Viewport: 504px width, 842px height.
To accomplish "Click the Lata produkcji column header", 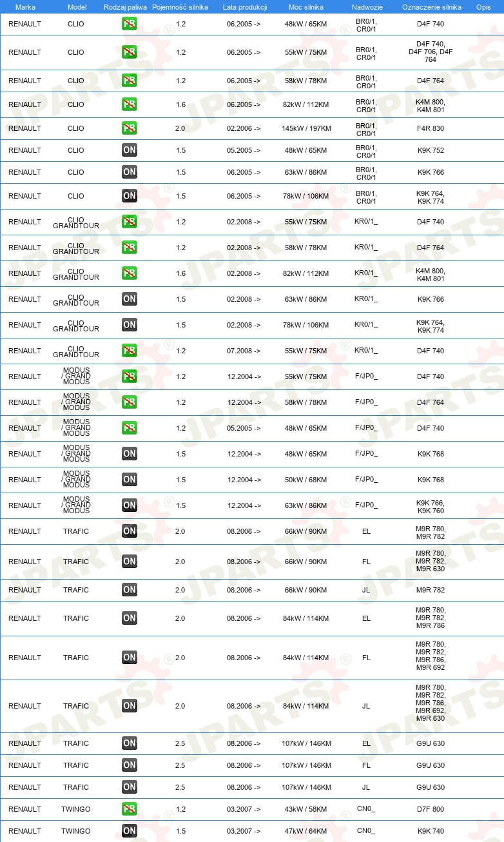I will (x=245, y=7).
